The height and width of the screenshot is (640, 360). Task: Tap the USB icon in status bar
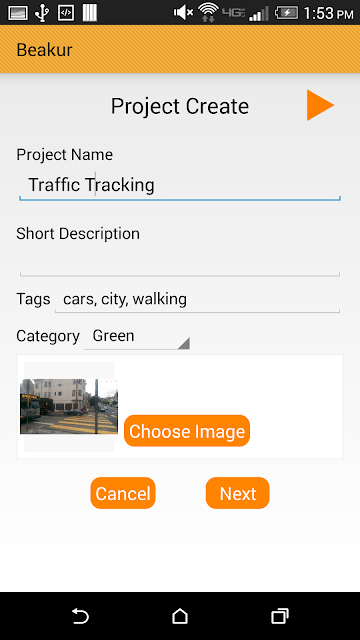coord(42,13)
